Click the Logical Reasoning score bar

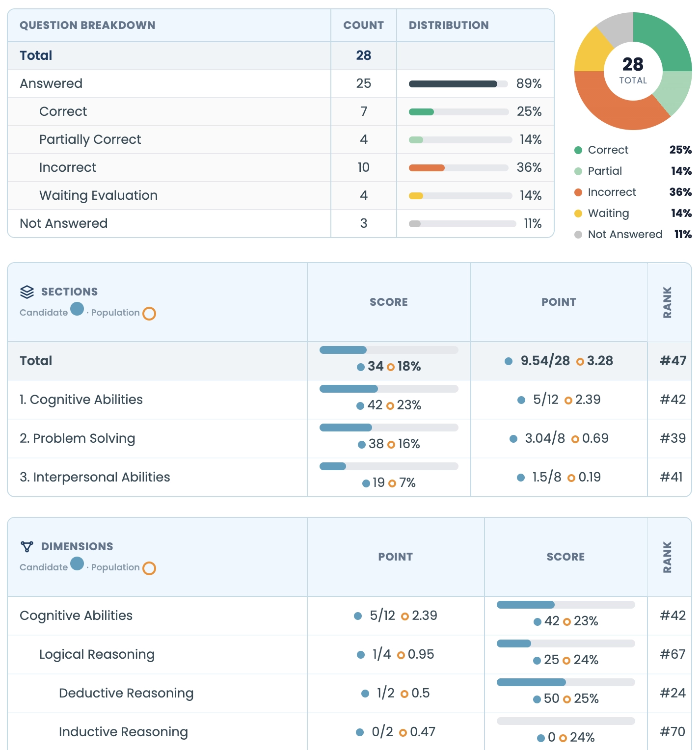tap(566, 644)
